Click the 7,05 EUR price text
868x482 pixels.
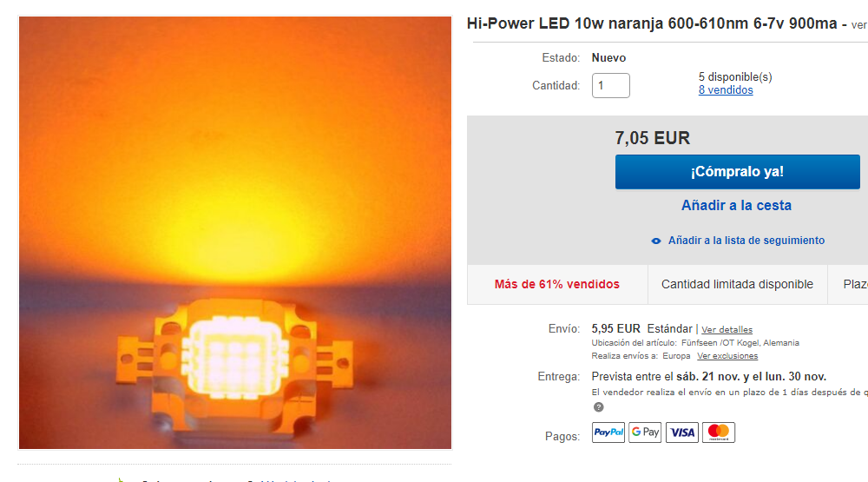pos(653,138)
